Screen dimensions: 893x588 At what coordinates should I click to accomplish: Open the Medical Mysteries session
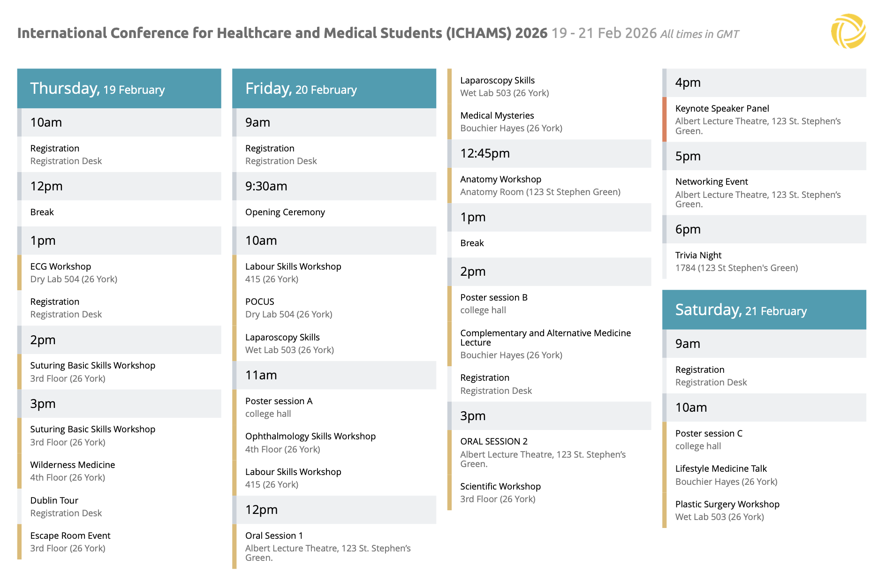549,122
